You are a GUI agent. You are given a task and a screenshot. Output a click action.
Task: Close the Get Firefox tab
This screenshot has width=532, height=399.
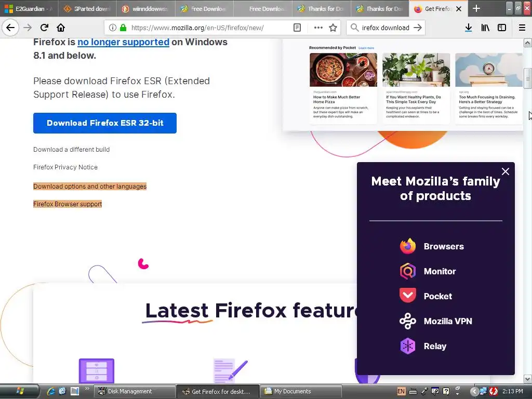[459, 9]
